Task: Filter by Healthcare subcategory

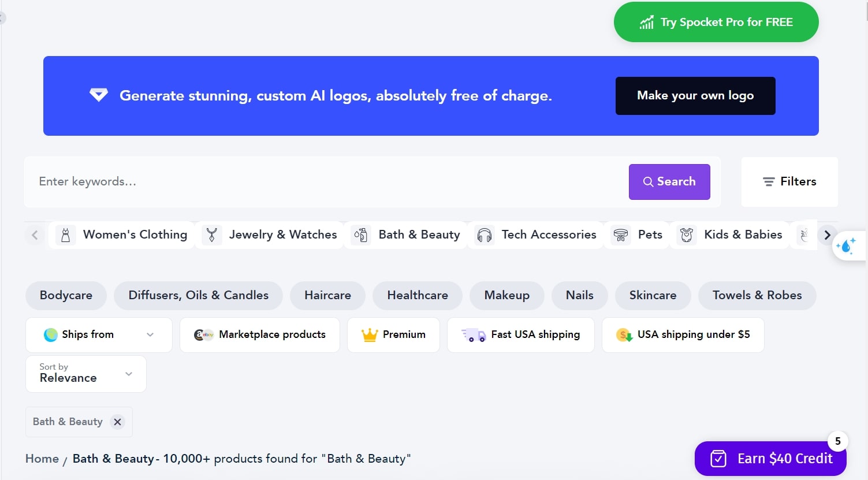Action: point(418,296)
